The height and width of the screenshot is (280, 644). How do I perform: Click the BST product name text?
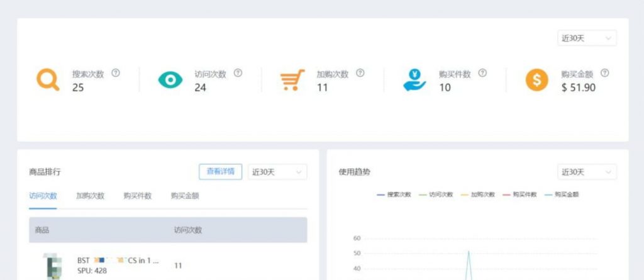118,260
